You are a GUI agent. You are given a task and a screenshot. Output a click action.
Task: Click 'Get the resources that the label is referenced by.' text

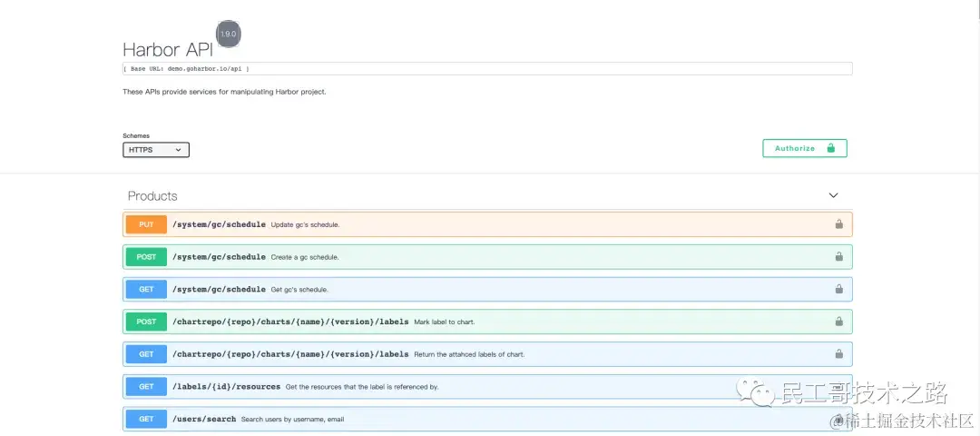point(362,387)
